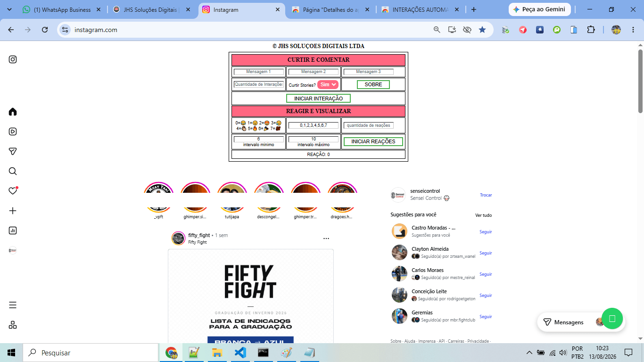
Task: Open fifty_fight post options three dots
Action: (326, 239)
